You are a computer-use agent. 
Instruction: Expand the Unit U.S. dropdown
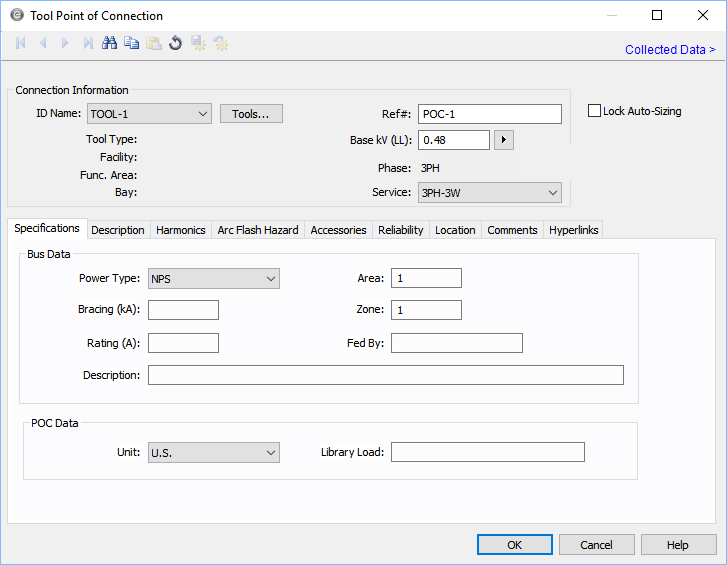click(214, 452)
